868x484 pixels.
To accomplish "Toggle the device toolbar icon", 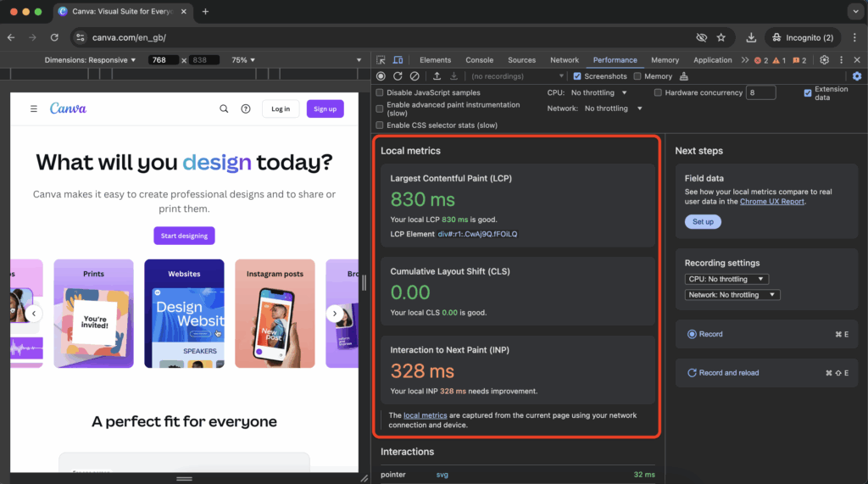I will click(398, 60).
